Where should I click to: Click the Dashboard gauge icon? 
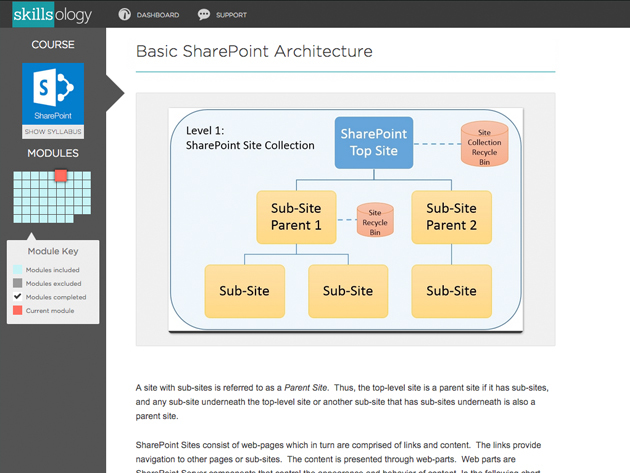(125, 15)
